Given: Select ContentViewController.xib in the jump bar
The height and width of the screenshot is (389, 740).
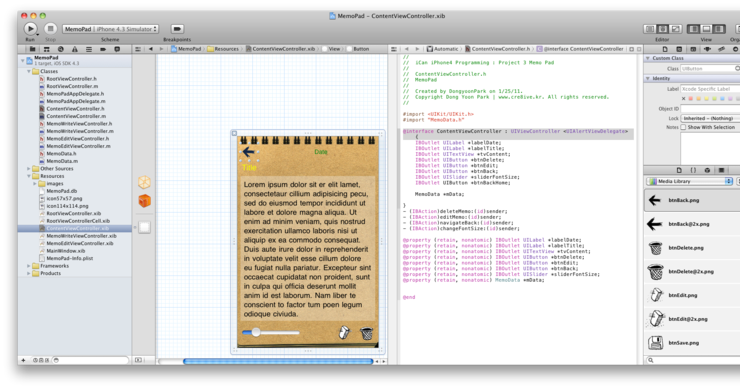Looking at the screenshot, I should tap(281, 49).
